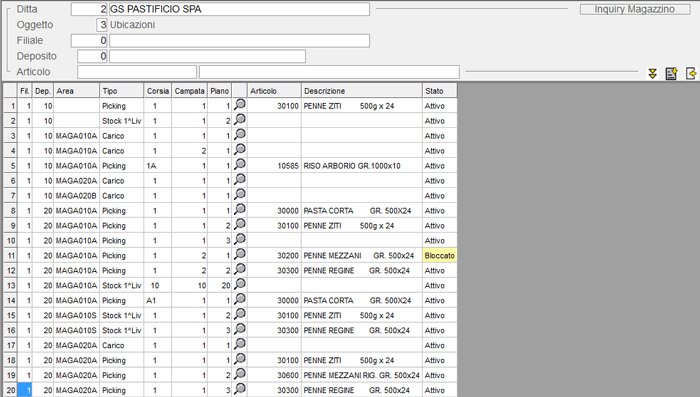This screenshot has height=397, width=700.
Task: Click the Oggetto code field
Action: [x=102, y=25]
